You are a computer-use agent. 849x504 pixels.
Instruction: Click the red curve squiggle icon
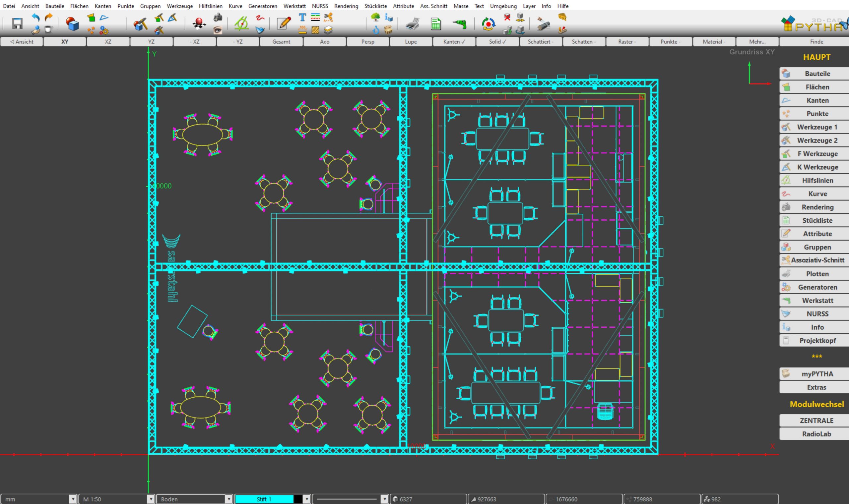click(x=260, y=17)
